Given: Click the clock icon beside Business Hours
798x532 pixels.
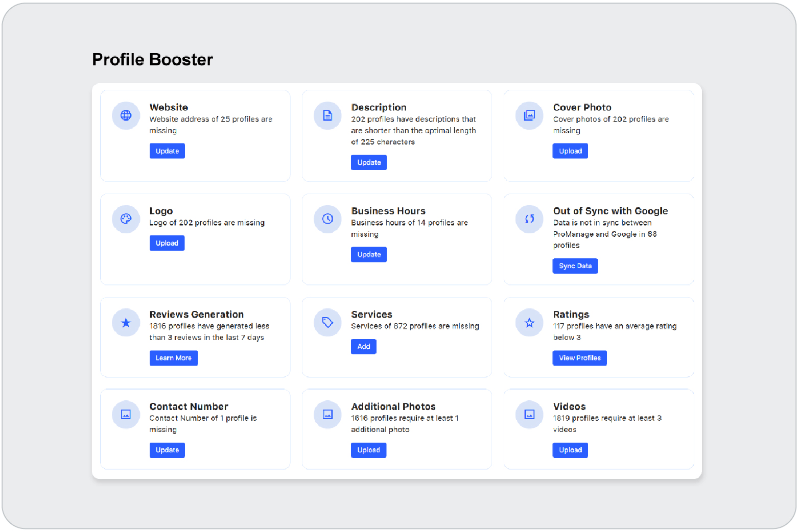Looking at the screenshot, I should [327, 219].
